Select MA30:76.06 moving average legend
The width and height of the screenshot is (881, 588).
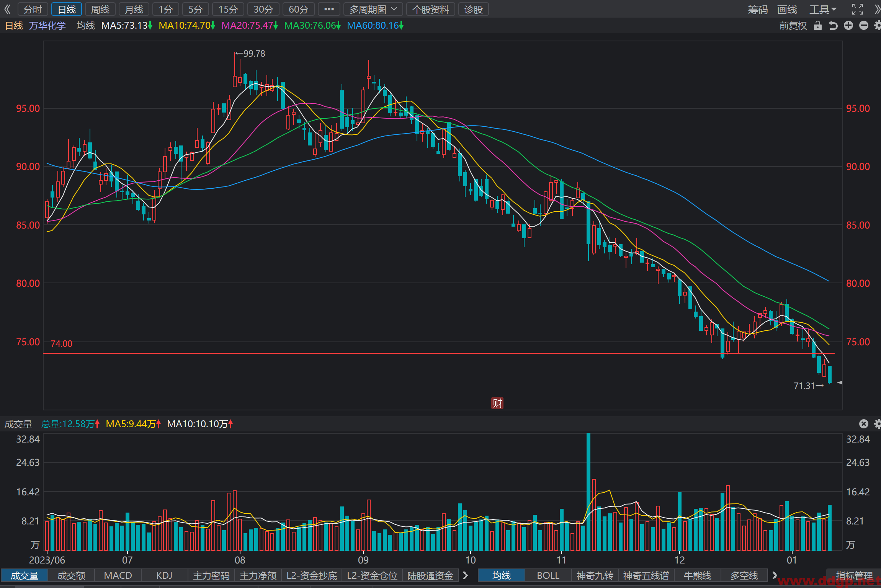coord(312,26)
